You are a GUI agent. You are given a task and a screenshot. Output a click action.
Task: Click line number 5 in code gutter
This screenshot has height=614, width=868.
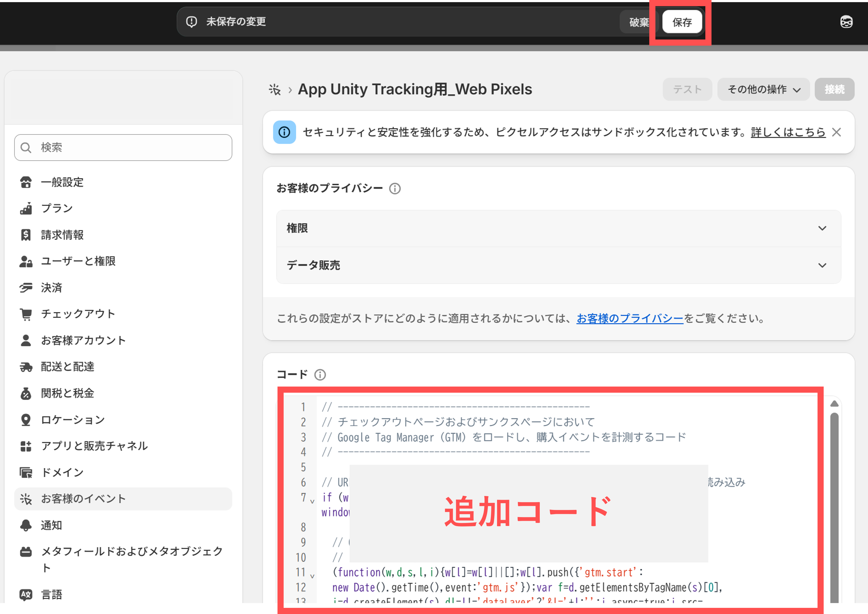click(303, 467)
